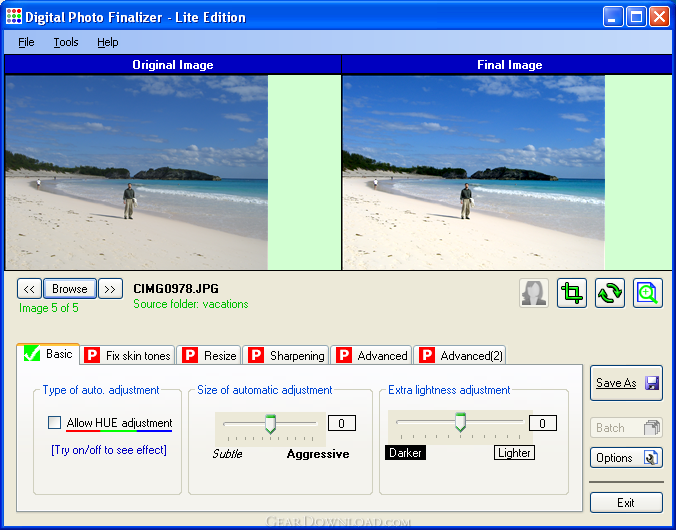This screenshot has width=676, height=530.
Task: Click the Extra lightness adjustment slider thumb
Action: coord(460,422)
